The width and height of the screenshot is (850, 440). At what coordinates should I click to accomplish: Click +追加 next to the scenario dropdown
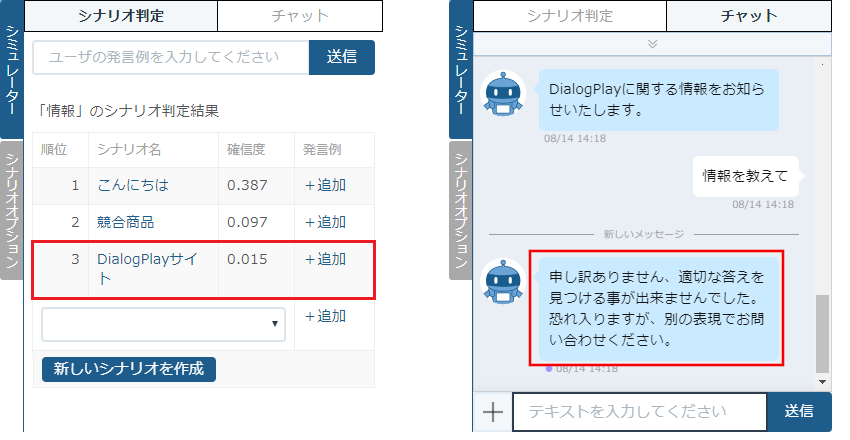coord(325,316)
